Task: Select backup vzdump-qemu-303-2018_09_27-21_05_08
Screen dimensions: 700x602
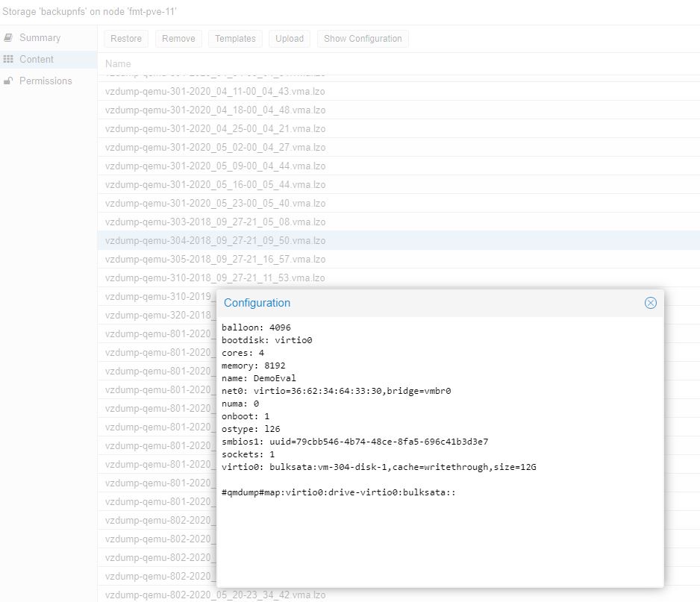Action: pyautogui.click(x=215, y=222)
